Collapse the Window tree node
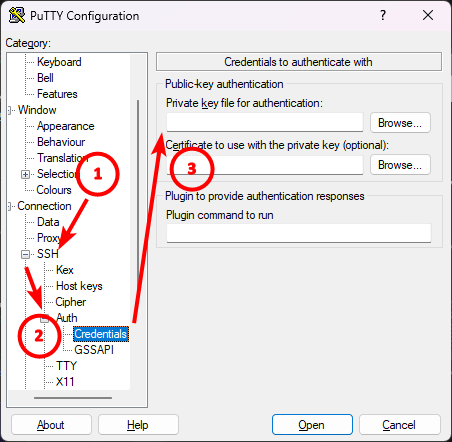 11,110
